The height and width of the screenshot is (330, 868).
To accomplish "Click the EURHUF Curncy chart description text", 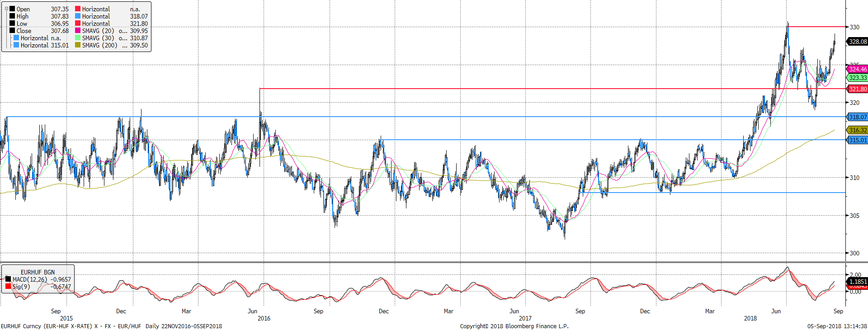I will [111, 326].
